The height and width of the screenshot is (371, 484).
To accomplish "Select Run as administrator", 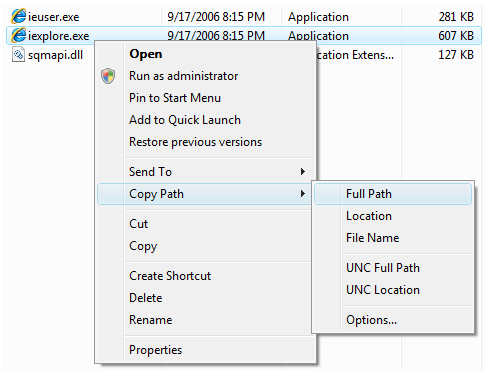I will (184, 76).
